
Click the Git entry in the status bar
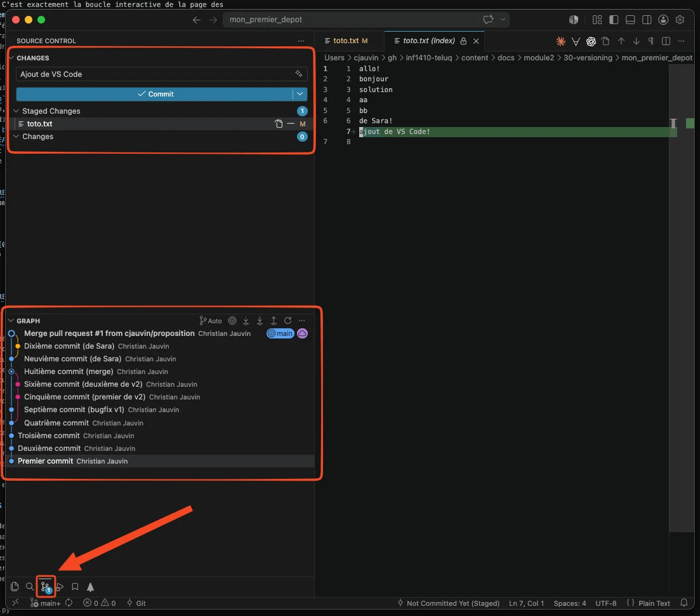pyautogui.click(x=136, y=603)
